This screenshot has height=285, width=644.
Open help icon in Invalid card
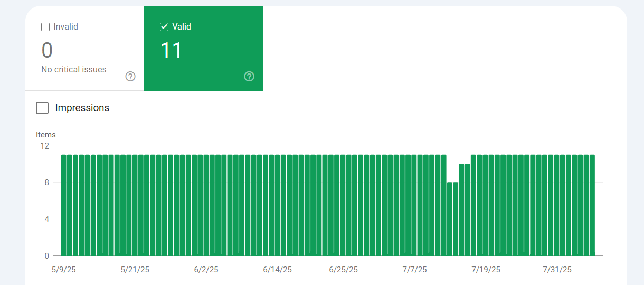(130, 77)
